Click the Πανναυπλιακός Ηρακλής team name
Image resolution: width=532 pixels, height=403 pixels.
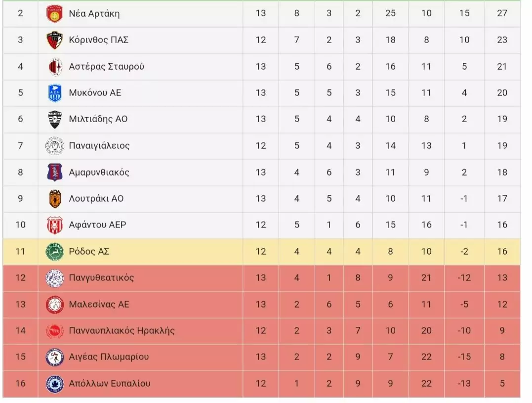[x=122, y=331]
